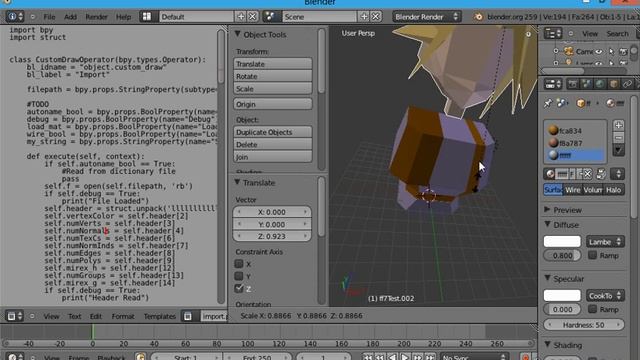Toggle material nodes icon

point(601,174)
